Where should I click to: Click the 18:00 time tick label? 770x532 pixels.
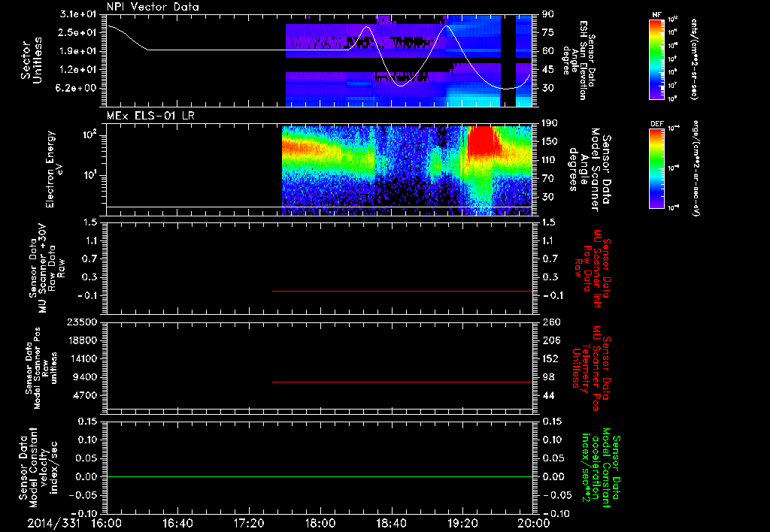click(x=320, y=523)
